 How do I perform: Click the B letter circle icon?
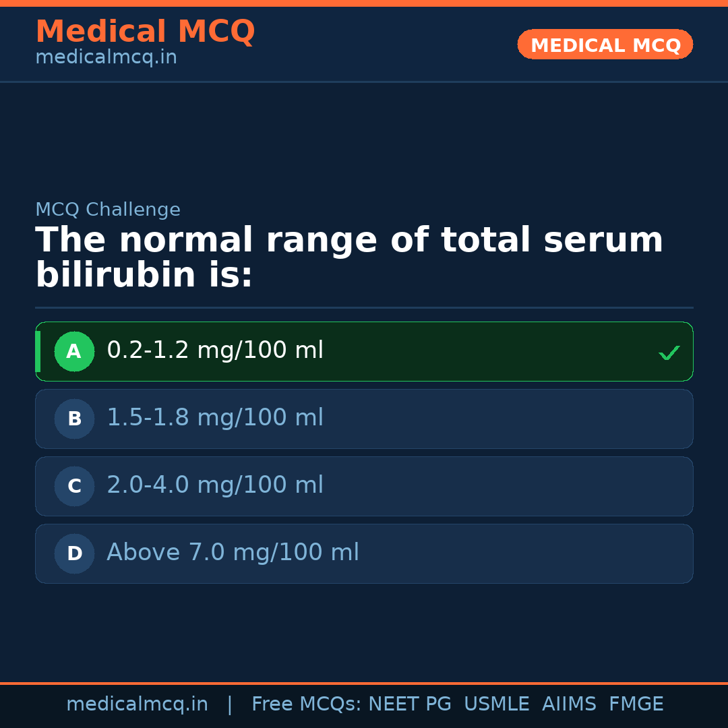[74, 419]
